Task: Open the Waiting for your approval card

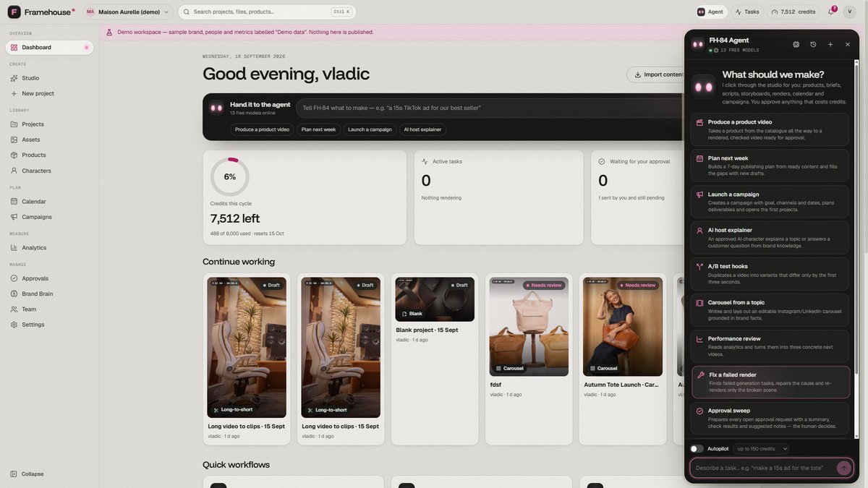Action: (x=638, y=197)
